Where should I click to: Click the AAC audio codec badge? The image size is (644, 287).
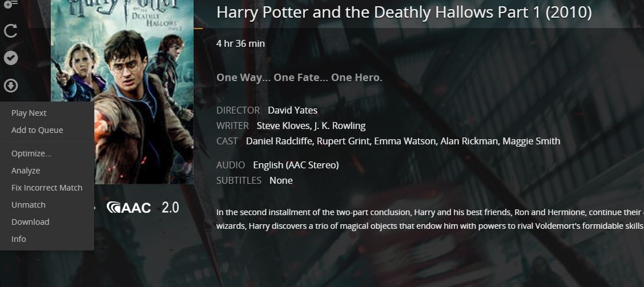point(128,207)
